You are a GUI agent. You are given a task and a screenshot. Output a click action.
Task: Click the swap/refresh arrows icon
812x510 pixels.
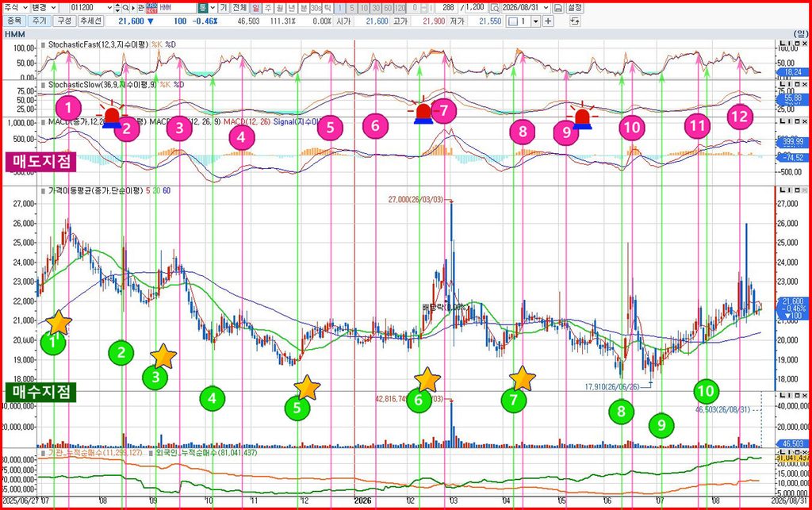(x=574, y=21)
